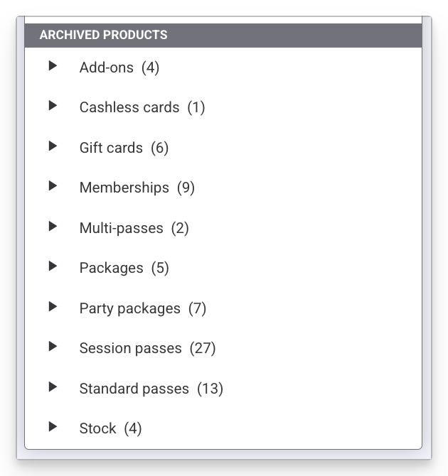Expand the Packages group triangle
The image size is (448, 476).
tap(53, 266)
